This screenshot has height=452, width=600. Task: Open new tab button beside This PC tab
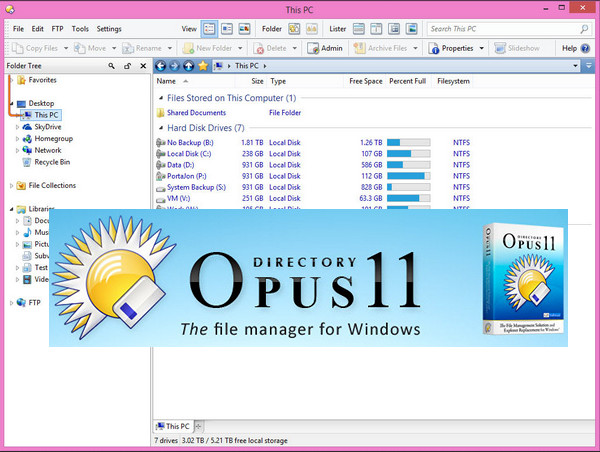pyautogui.click(x=198, y=426)
